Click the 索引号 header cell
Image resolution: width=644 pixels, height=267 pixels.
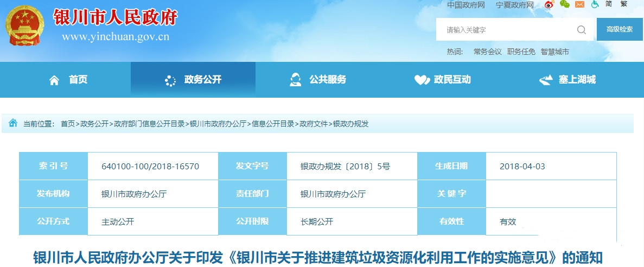(x=53, y=166)
